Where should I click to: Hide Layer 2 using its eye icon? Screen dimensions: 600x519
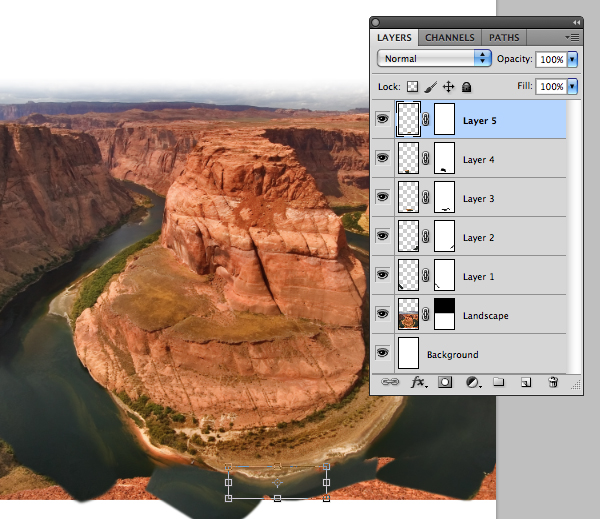click(x=382, y=236)
